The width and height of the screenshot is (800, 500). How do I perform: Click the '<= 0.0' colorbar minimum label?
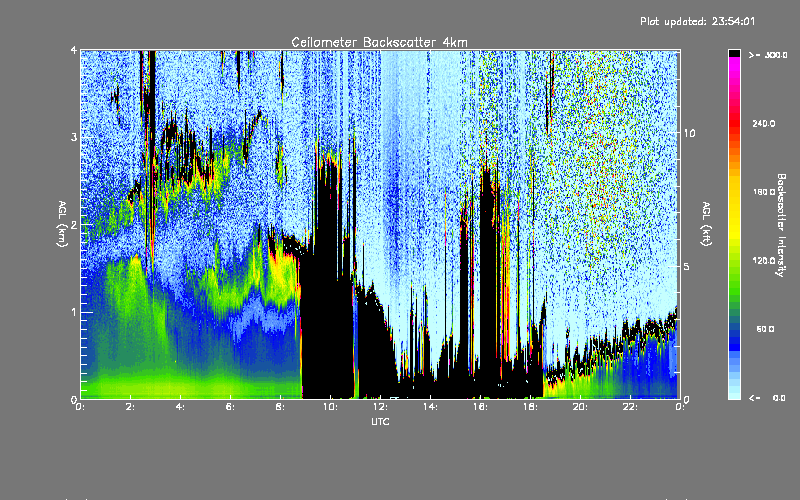coord(768,397)
